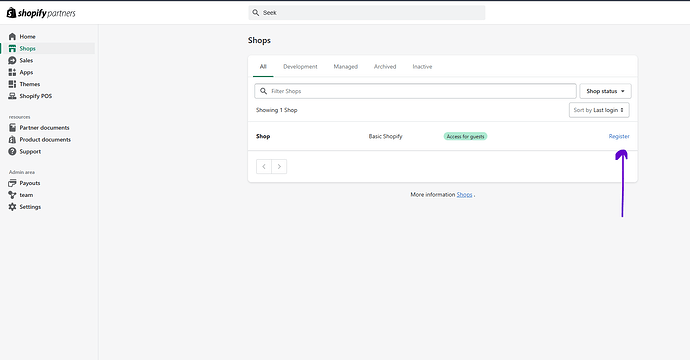Click the Payouts card icon
Viewport: 690px width, 360px height.
tap(12, 183)
